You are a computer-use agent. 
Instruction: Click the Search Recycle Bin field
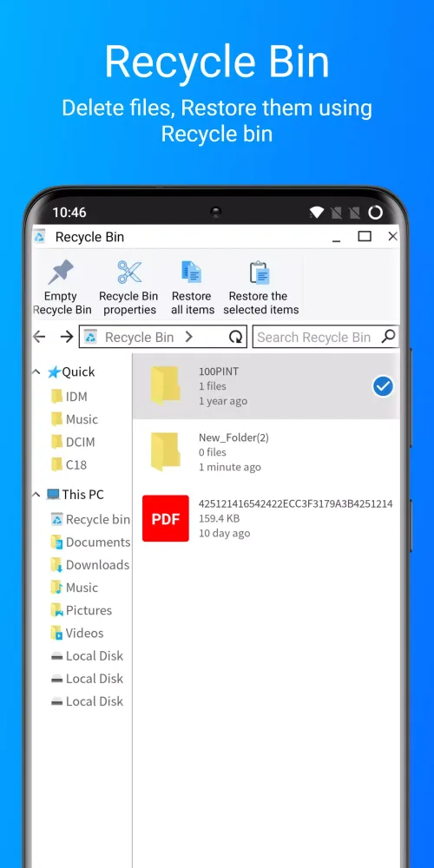[x=325, y=337]
